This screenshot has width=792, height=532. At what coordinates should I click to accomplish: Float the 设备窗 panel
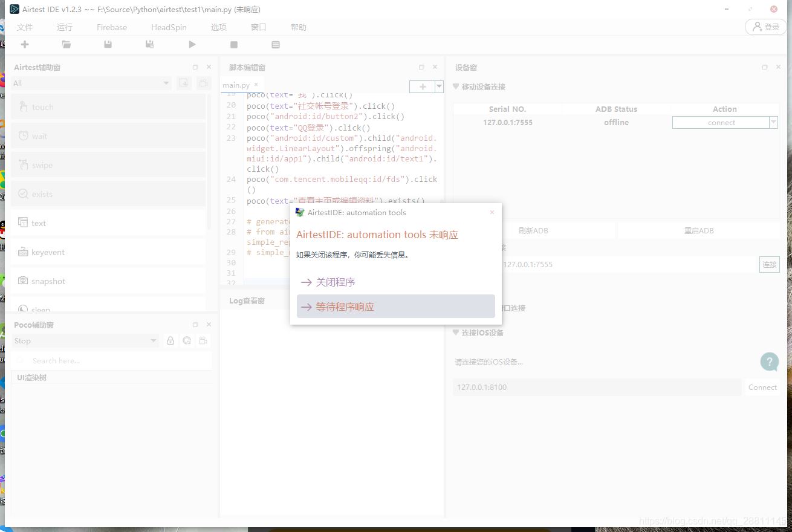(765, 67)
